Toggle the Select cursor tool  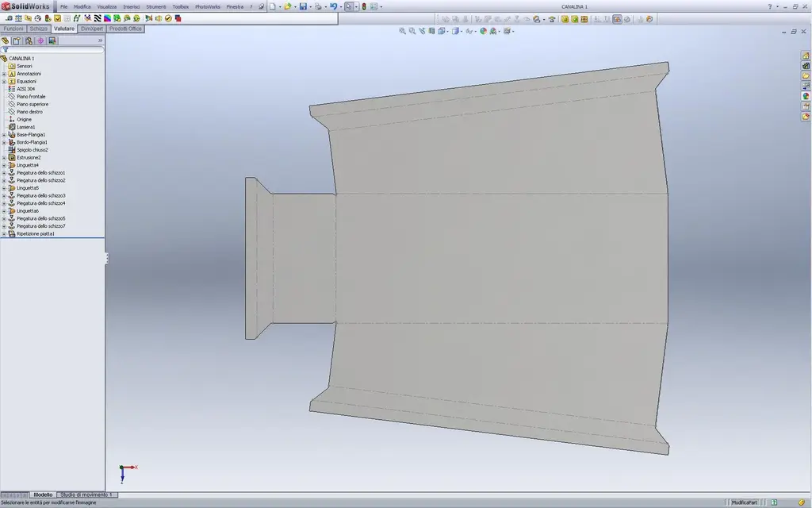pyautogui.click(x=349, y=6)
